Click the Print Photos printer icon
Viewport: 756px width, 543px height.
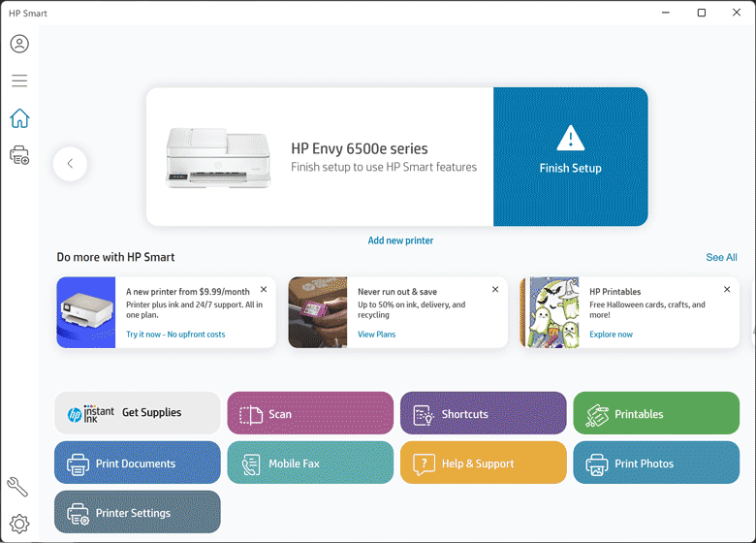[x=597, y=464]
